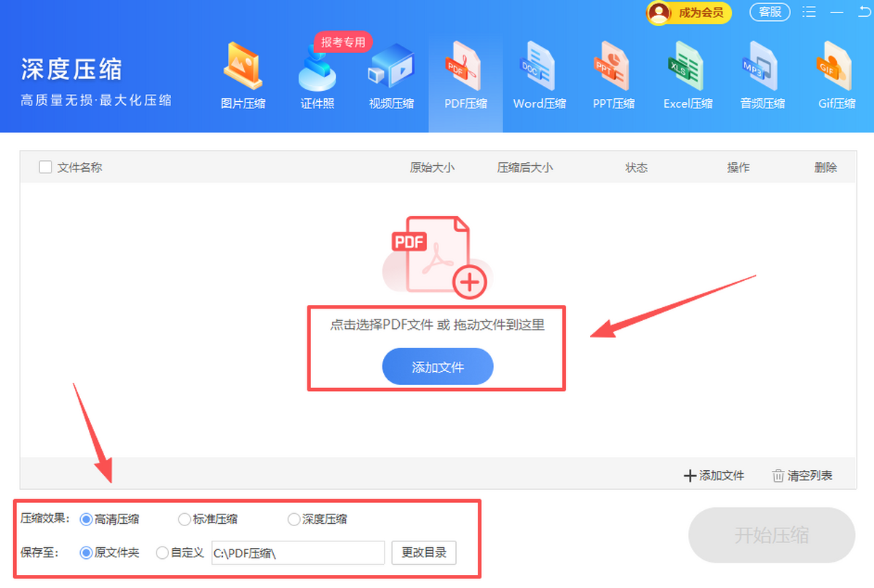This screenshot has height=588, width=874.
Task: Click the 操作 column header
Action: 739,167
